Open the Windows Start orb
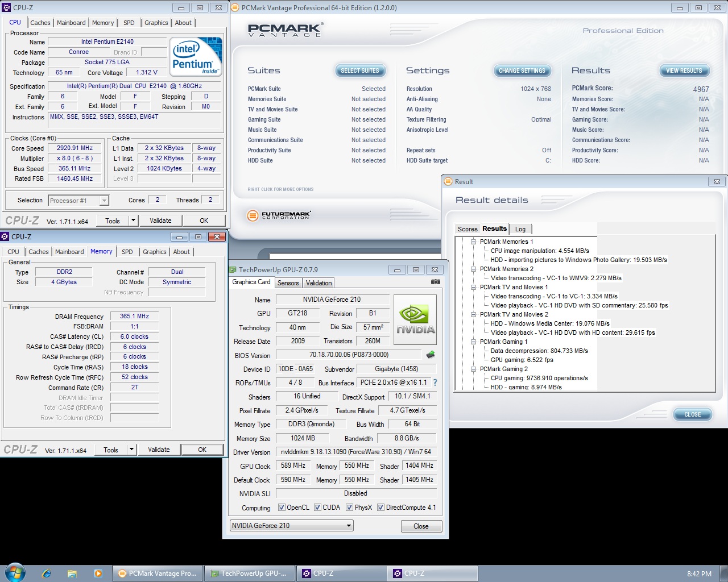This screenshot has width=728, height=582. [x=15, y=572]
